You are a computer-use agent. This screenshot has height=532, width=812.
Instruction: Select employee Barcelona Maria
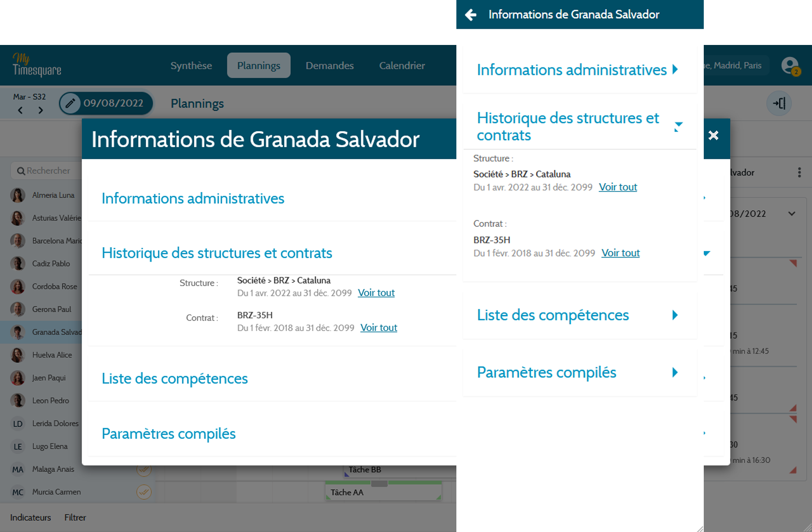(x=41, y=241)
